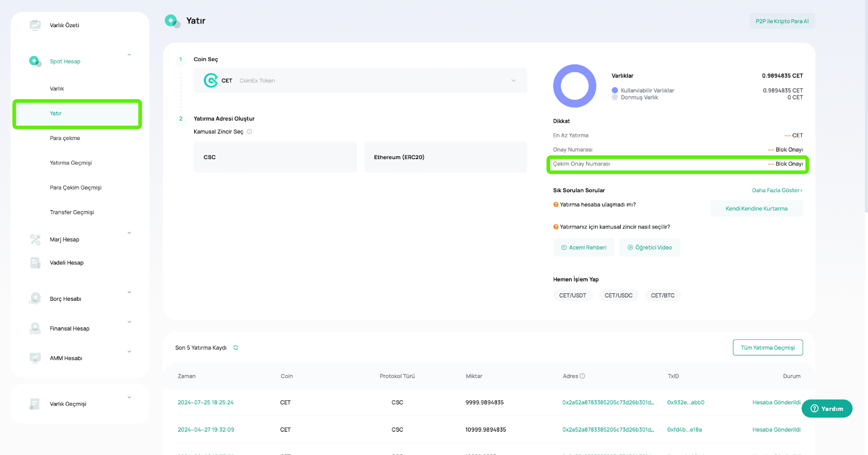The height and width of the screenshot is (455, 868).
Task: Click Hesaba Gönderildi in 2024-04-27 row
Action: 776,429
